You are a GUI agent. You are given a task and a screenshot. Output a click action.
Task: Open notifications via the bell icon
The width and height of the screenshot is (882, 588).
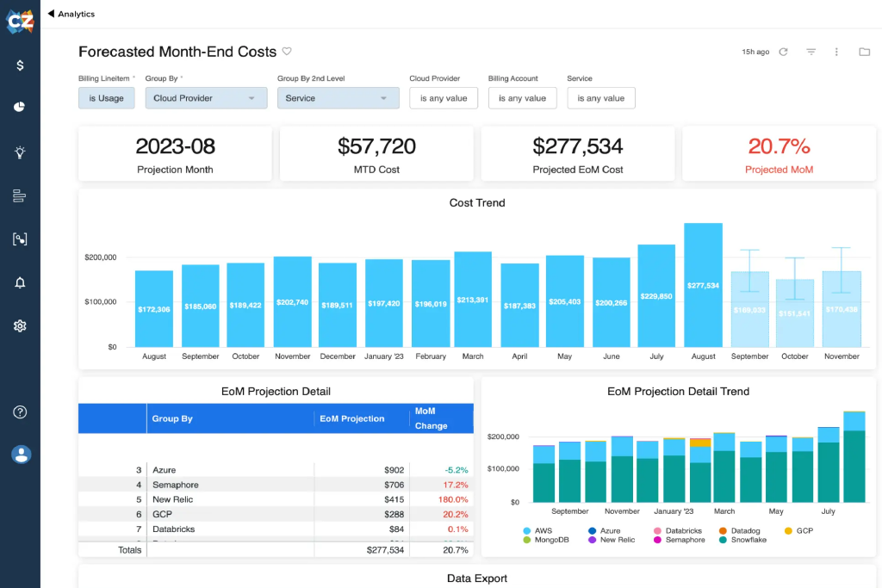(19, 282)
